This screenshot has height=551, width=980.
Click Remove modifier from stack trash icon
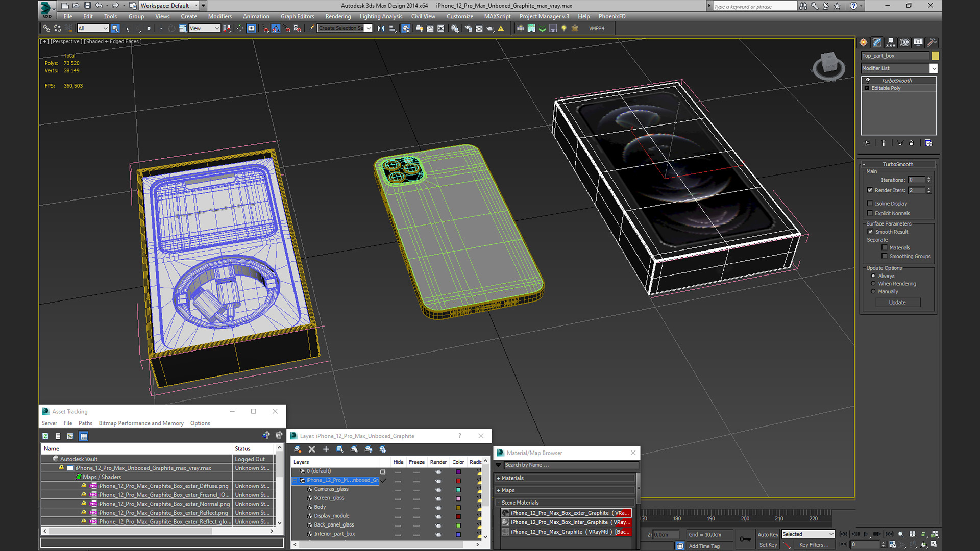[912, 143]
